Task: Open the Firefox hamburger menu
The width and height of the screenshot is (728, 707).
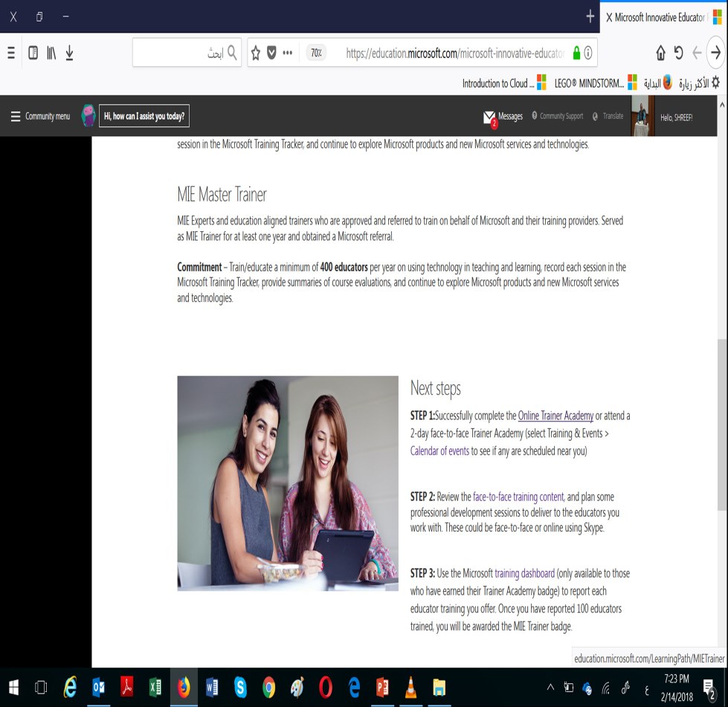Action: 11,53
